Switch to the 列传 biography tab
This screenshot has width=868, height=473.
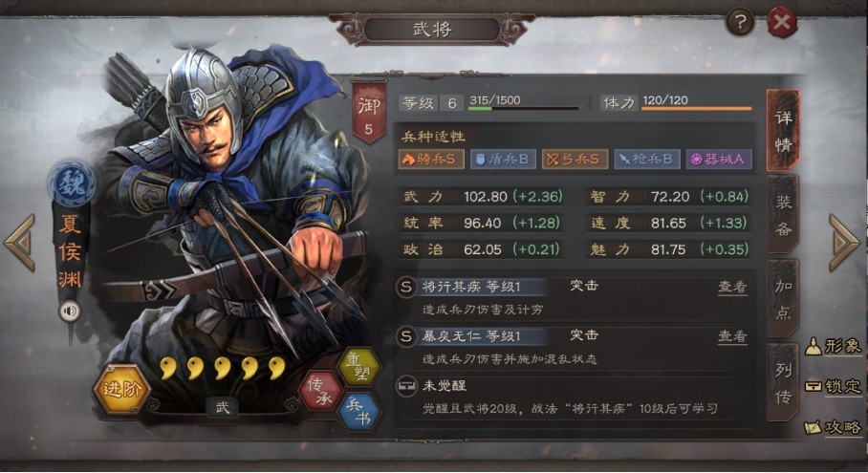[x=783, y=383]
